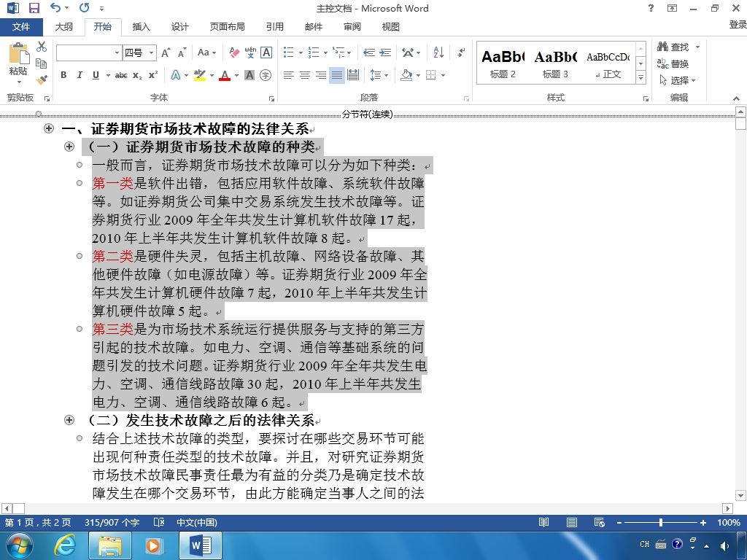Decrease paragraph indent

pyautogui.click(x=368, y=52)
